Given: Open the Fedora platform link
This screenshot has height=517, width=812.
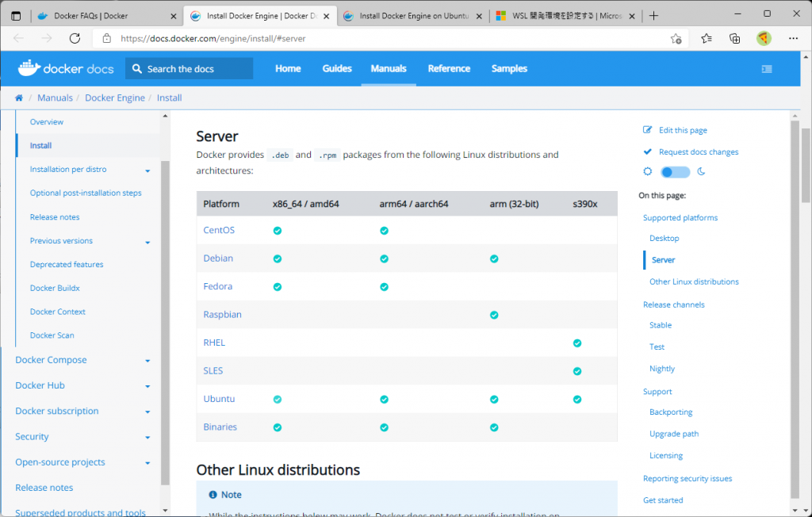Looking at the screenshot, I should (217, 286).
